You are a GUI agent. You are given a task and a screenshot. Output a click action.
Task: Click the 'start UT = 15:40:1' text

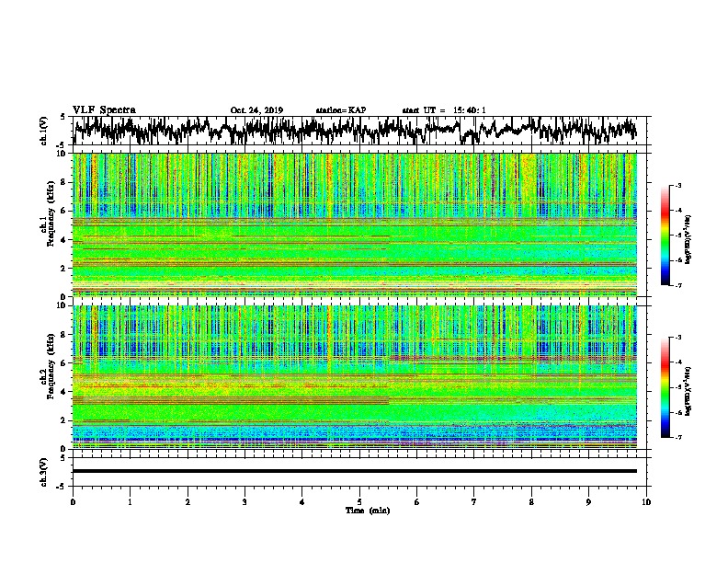444,110
